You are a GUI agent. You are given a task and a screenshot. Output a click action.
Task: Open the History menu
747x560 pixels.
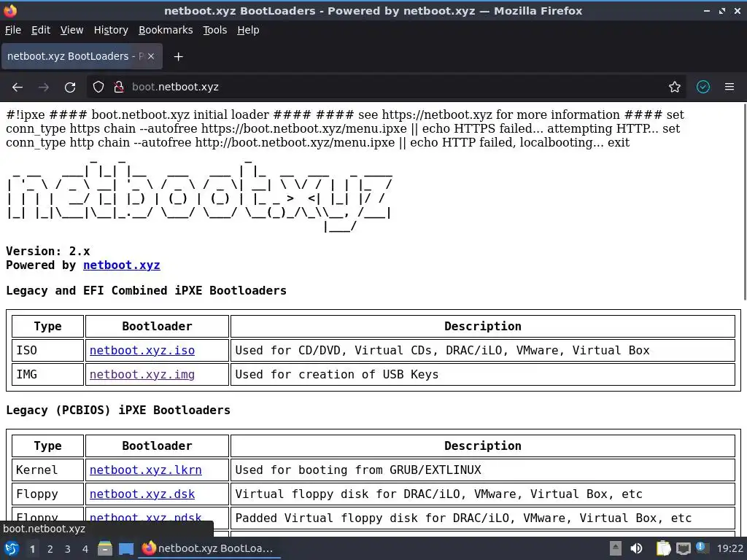tap(111, 30)
